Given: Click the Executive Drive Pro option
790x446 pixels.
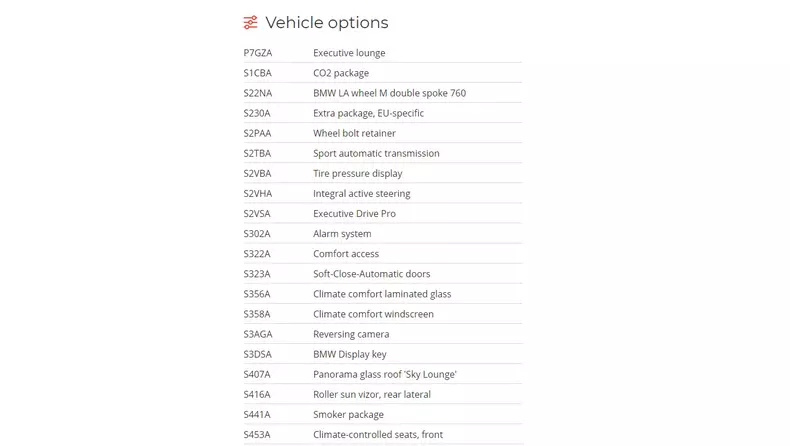Looking at the screenshot, I should (354, 213).
